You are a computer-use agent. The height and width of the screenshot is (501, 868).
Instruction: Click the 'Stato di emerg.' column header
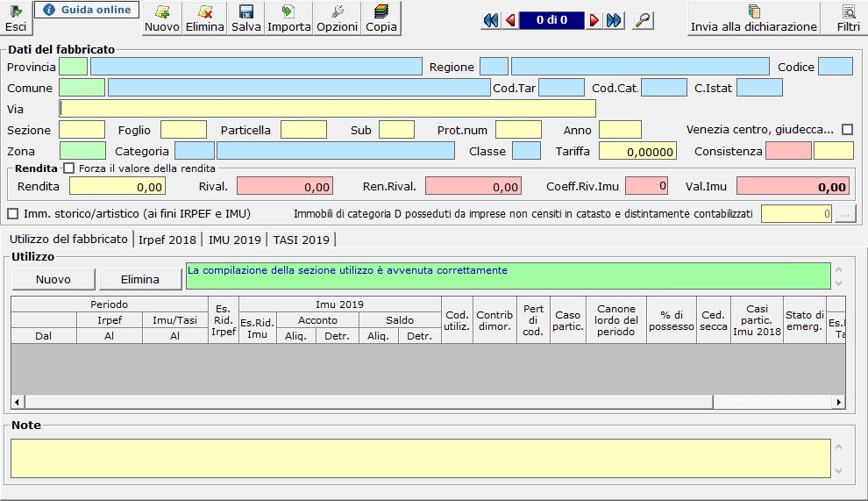coord(804,320)
